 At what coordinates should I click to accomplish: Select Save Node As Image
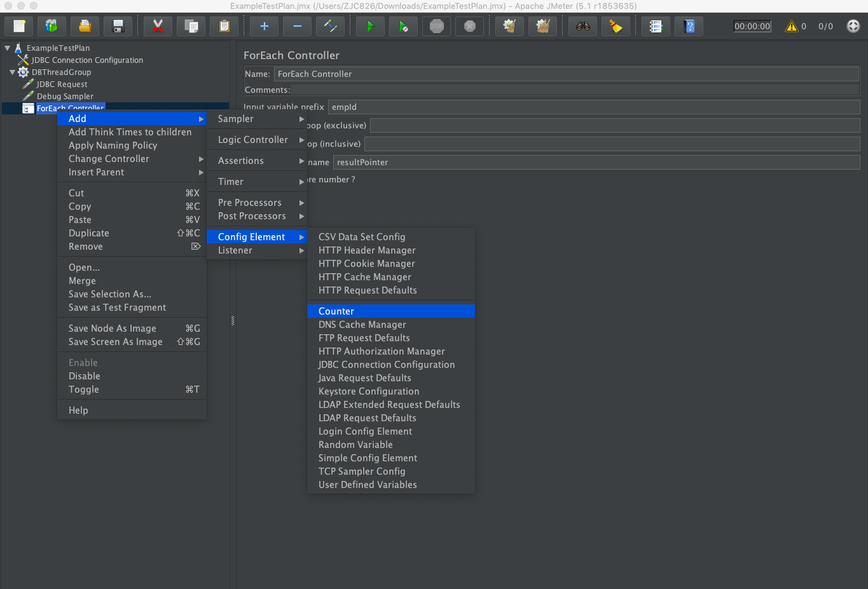(x=132, y=328)
